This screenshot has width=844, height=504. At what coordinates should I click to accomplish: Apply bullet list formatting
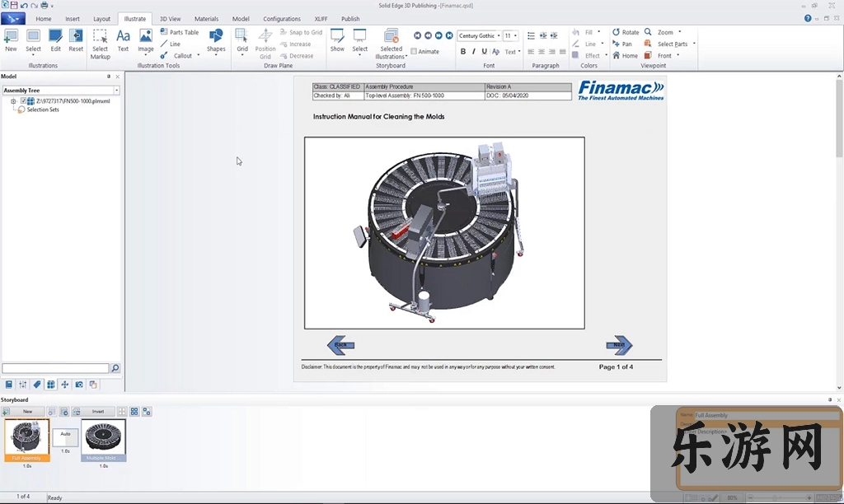click(x=532, y=35)
